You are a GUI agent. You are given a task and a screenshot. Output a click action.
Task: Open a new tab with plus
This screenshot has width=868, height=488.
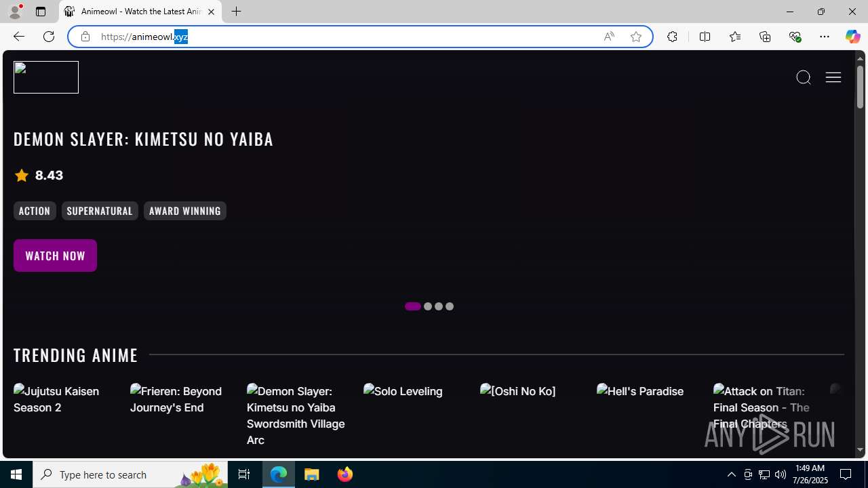tap(236, 12)
